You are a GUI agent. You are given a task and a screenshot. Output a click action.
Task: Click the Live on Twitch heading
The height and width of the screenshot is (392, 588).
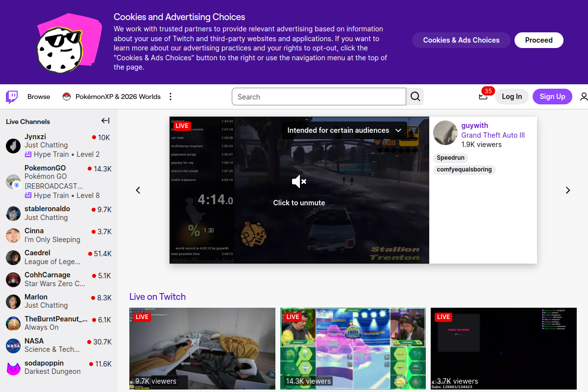click(x=157, y=296)
